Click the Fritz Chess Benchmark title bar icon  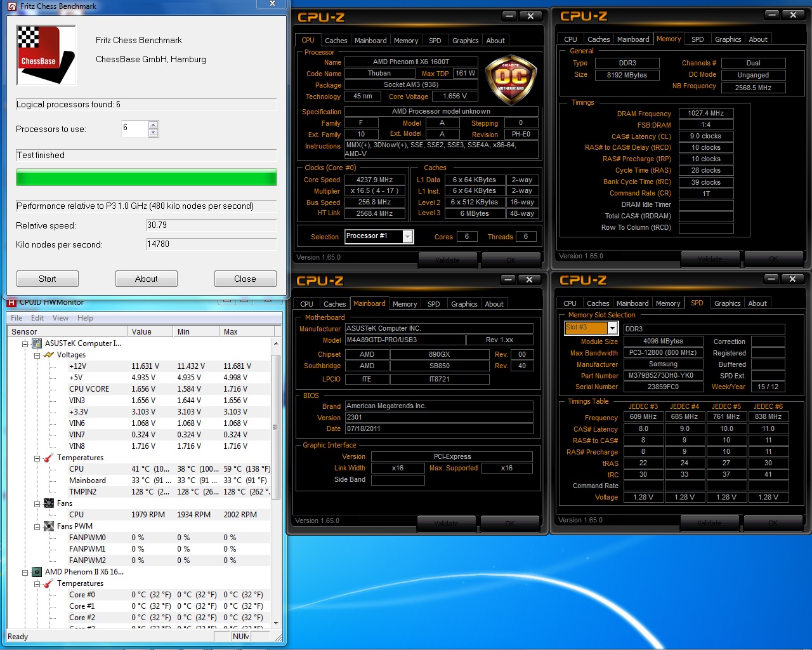12,6
